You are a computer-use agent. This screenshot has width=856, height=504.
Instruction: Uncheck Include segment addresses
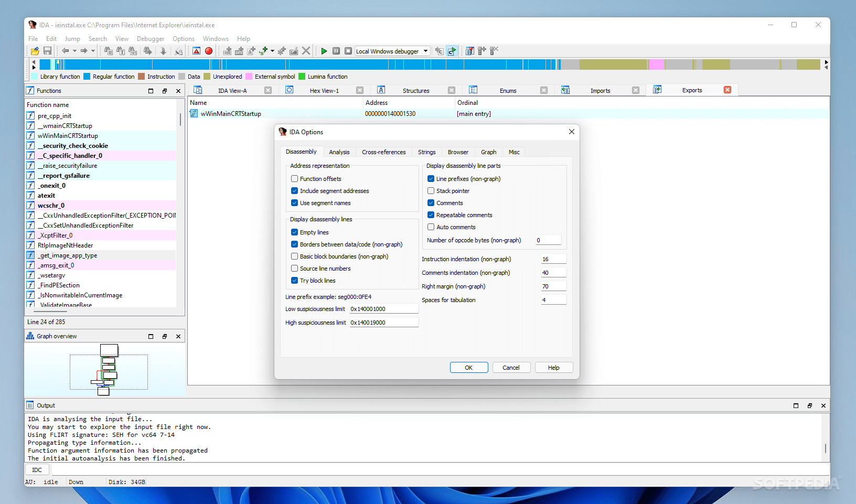(295, 191)
